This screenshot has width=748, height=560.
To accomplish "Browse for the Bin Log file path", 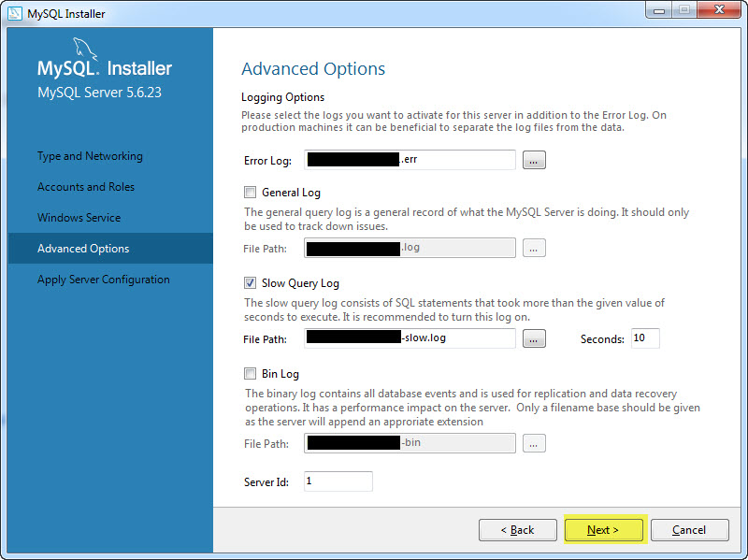I will coord(534,444).
